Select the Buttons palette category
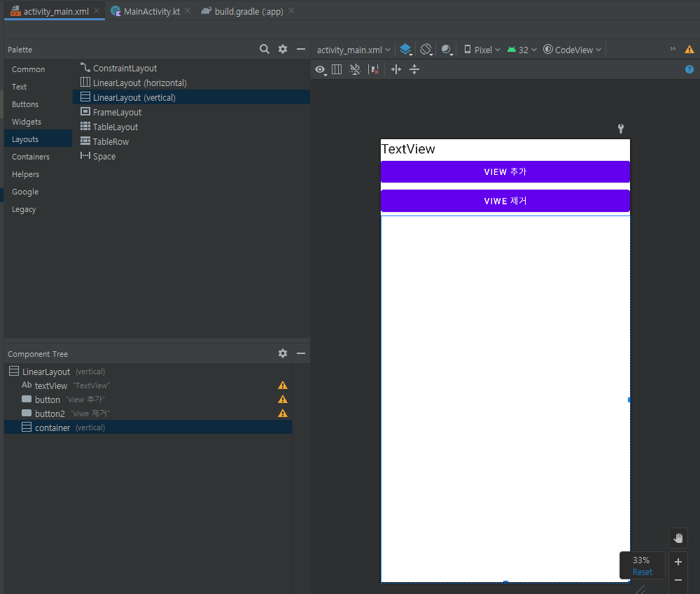The width and height of the screenshot is (700, 594). [x=38, y=104]
